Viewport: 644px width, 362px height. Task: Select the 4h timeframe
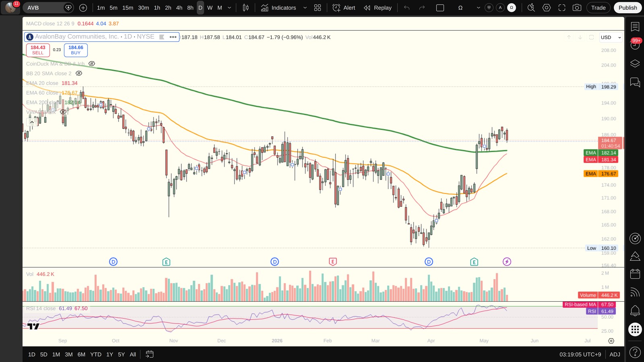tap(179, 8)
